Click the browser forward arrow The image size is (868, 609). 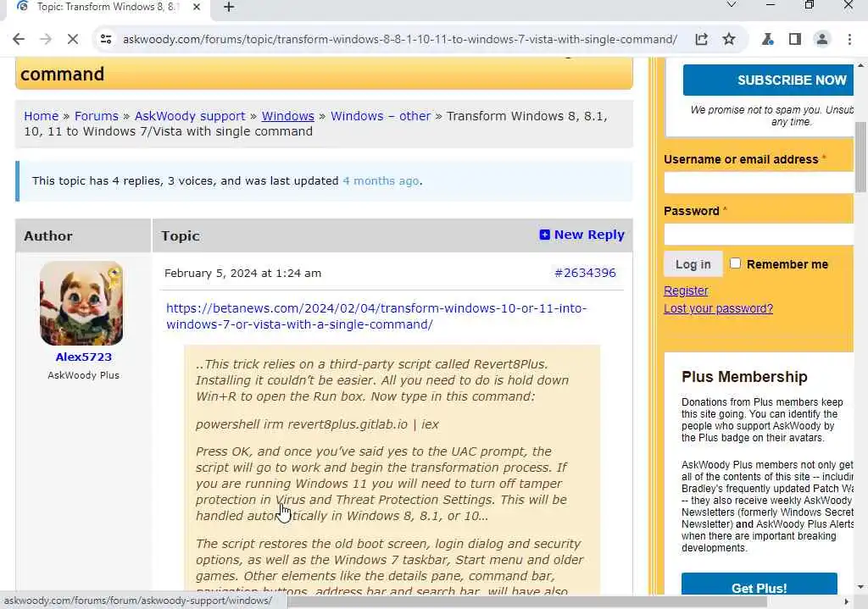(x=46, y=39)
